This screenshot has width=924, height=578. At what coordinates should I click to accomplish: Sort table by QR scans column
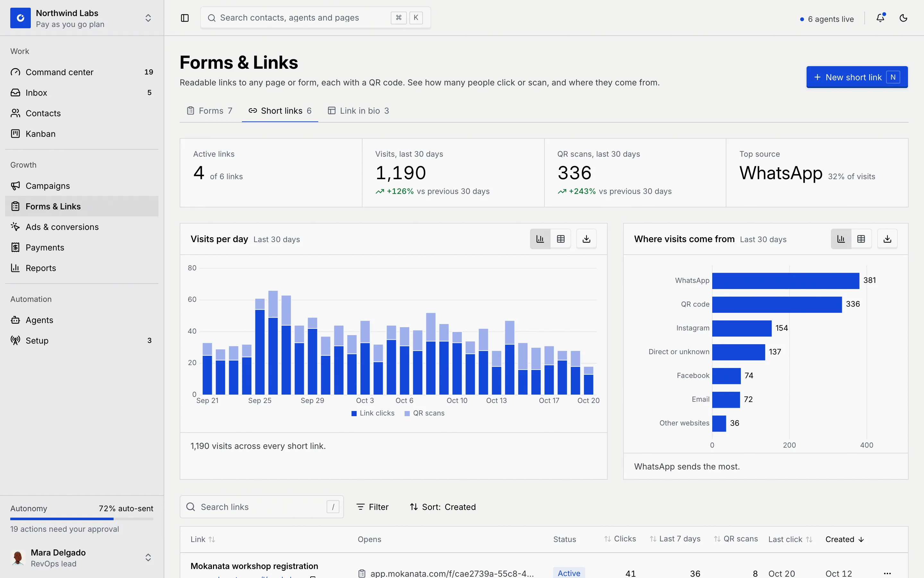[x=736, y=539]
